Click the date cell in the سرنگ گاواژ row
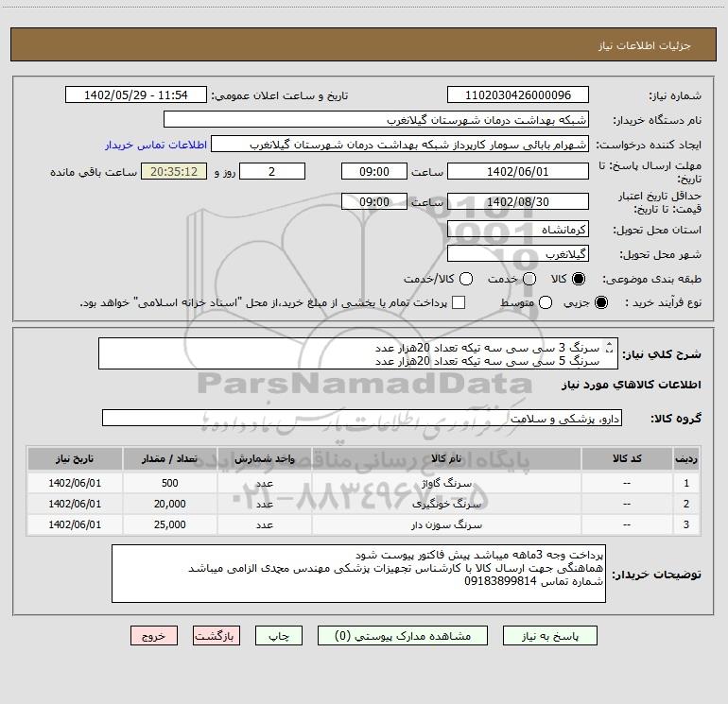 pyautogui.click(x=75, y=483)
